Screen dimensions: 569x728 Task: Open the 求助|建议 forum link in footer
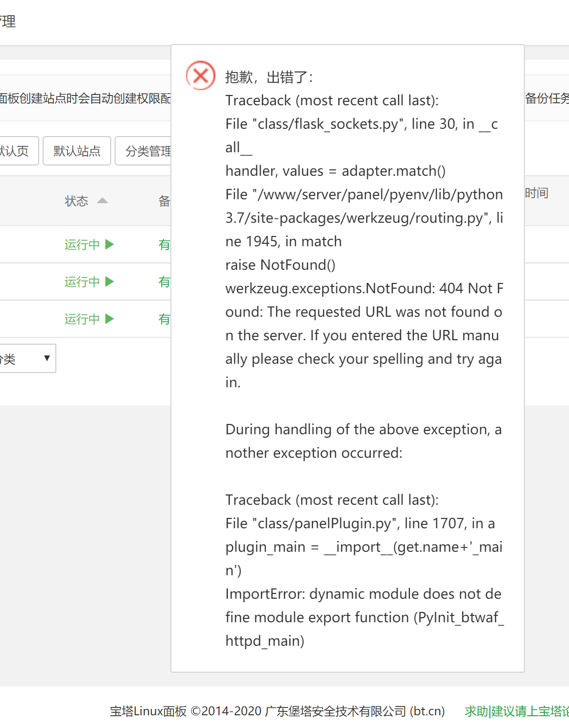(x=517, y=711)
